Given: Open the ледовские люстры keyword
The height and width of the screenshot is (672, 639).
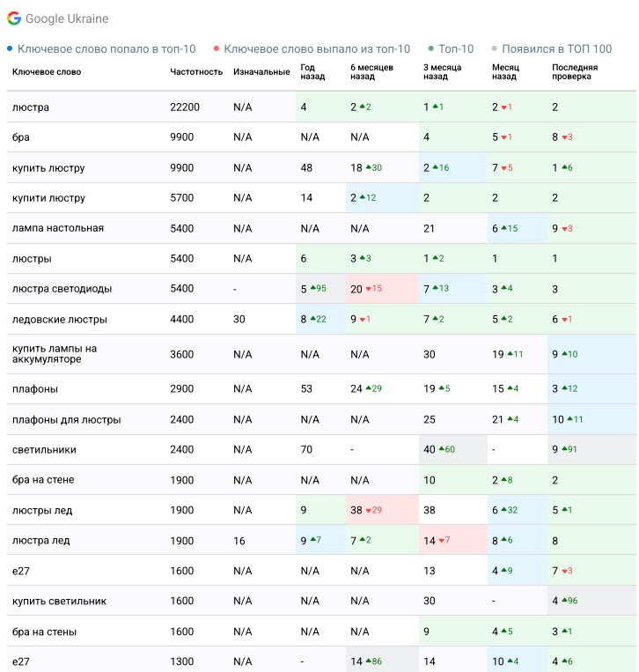Looking at the screenshot, I should point(59,319).
